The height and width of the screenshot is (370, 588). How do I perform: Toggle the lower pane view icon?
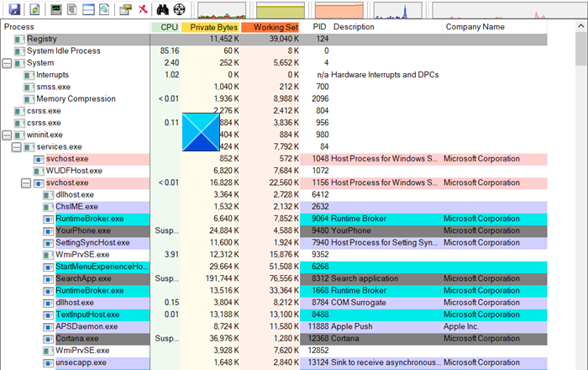coord(87,10)
